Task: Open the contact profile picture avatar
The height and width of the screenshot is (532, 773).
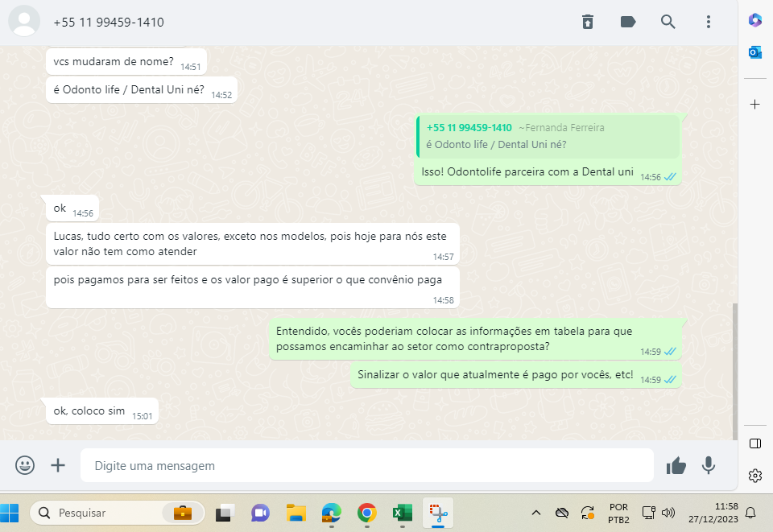Action: [24, 22]
